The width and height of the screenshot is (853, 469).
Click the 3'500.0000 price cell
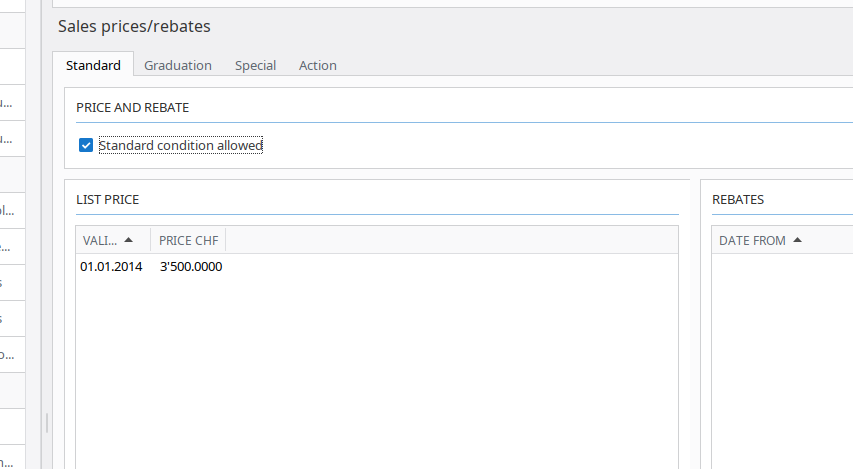(191, 267)
